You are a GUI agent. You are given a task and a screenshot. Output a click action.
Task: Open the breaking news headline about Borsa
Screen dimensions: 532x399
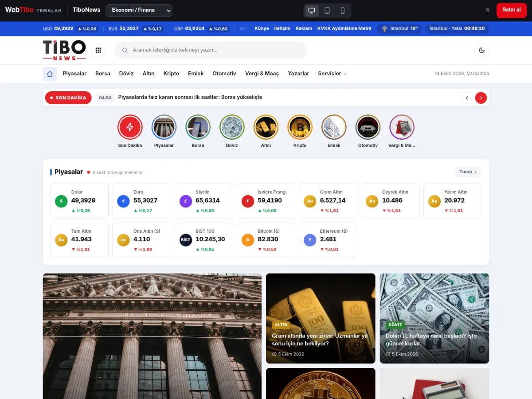(190, 97)
